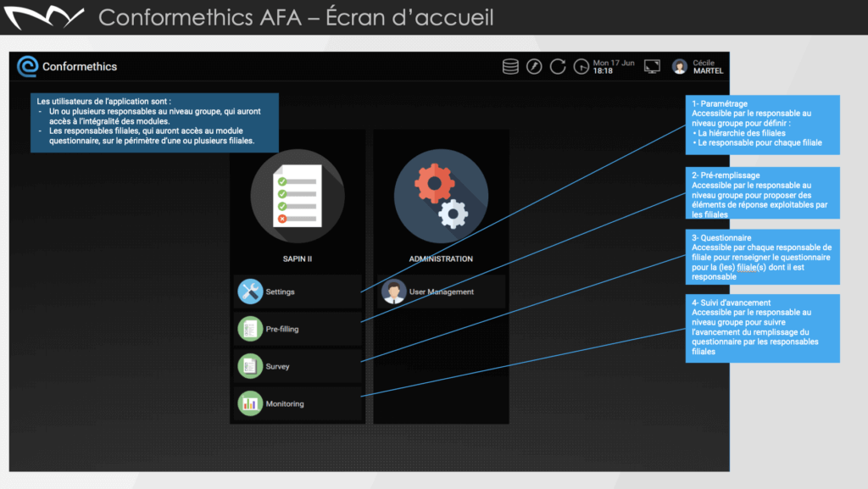Open the Monitoring menu entry
The height and width of the screenshot is (489, 868).
click(x=298, y=403)
